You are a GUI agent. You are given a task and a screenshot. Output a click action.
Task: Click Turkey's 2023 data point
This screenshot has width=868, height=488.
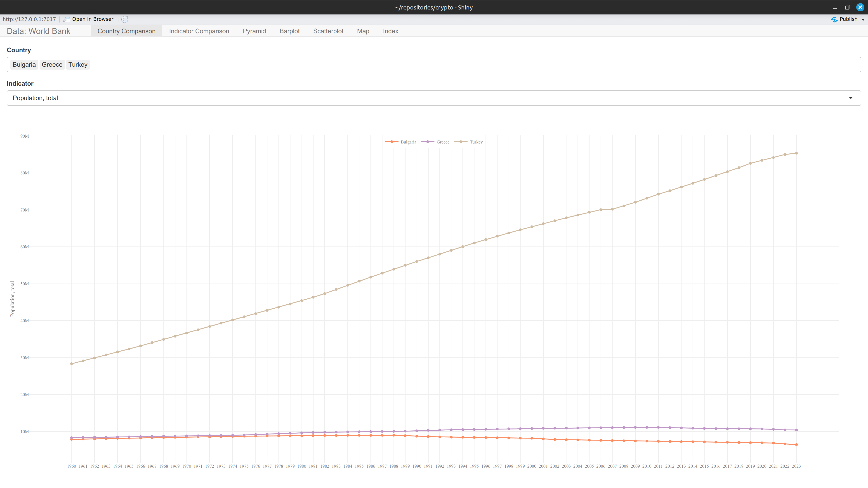(x=796, y=153)
